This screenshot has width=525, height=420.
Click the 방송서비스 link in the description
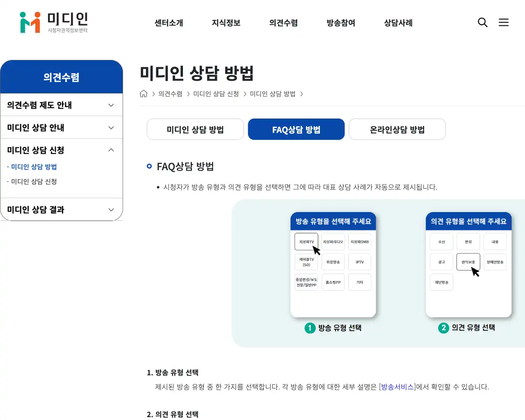[x=397, y=386]
